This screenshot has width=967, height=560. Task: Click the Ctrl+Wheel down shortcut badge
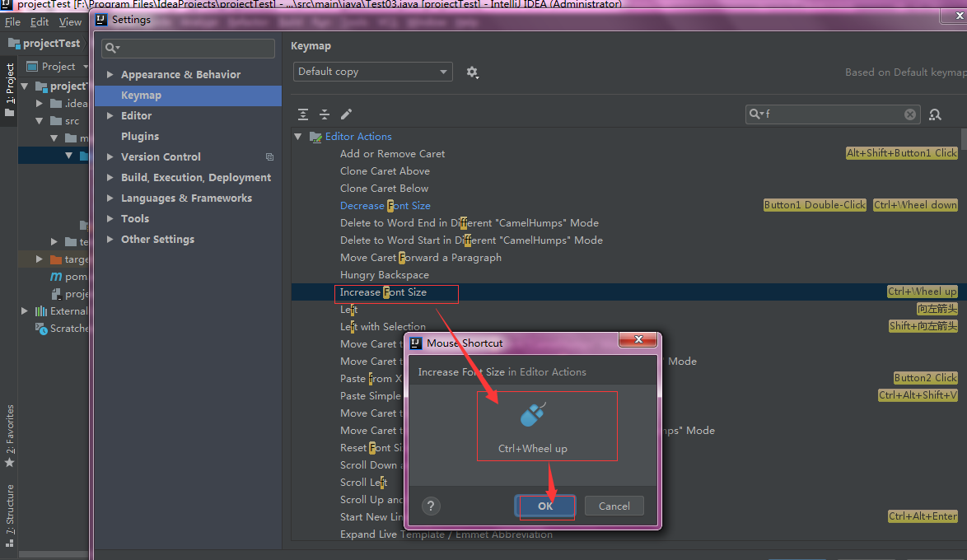click(x=915, y=205)
